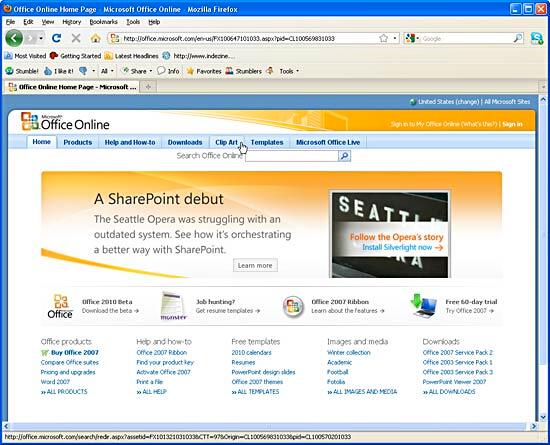Click the Sign in link
Image resolution: width=550 pixels, height=445 pixels.
512,124
